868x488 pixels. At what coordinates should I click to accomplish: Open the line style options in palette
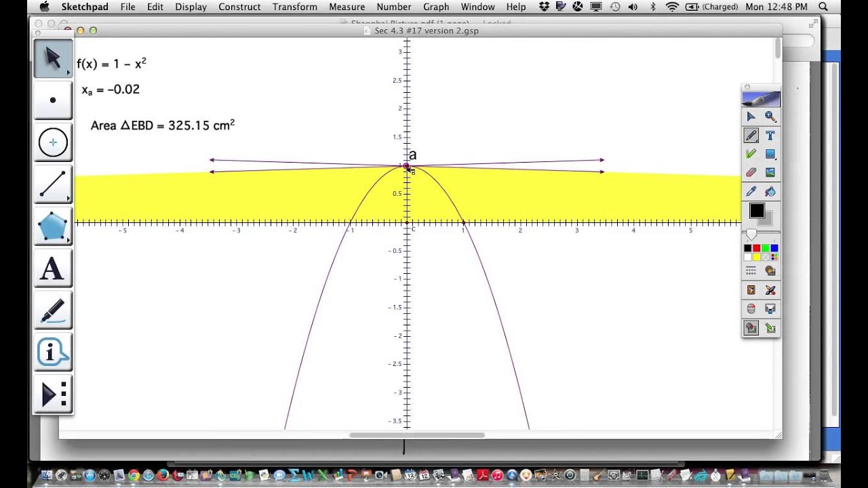click(x=751, y=270)
